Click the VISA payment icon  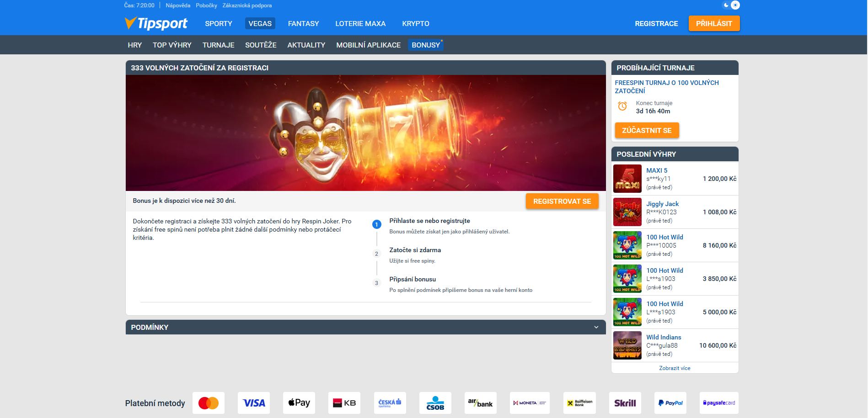pyautogui.click(x=254, y=403)
